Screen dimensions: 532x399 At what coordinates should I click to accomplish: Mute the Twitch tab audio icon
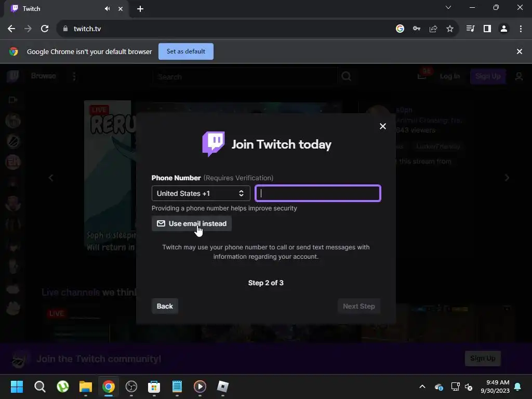coord(107,9)
